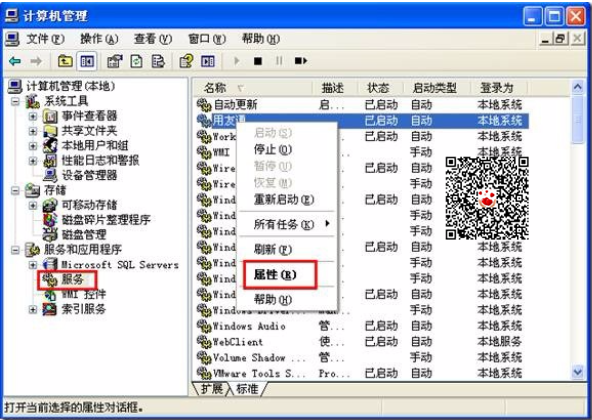Click the Help question-mark toolbar icon
The height and width of the screenshot is (420, 592).
tap(186, 61)
